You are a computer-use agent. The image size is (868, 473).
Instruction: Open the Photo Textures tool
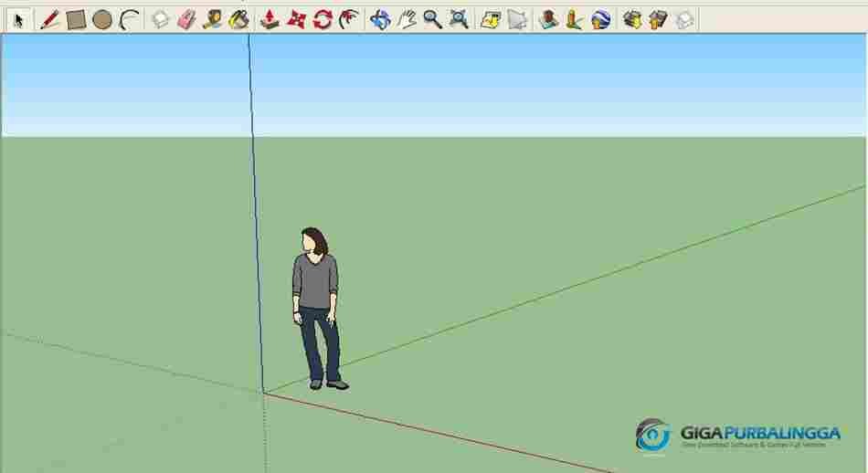tap(574, 20)
